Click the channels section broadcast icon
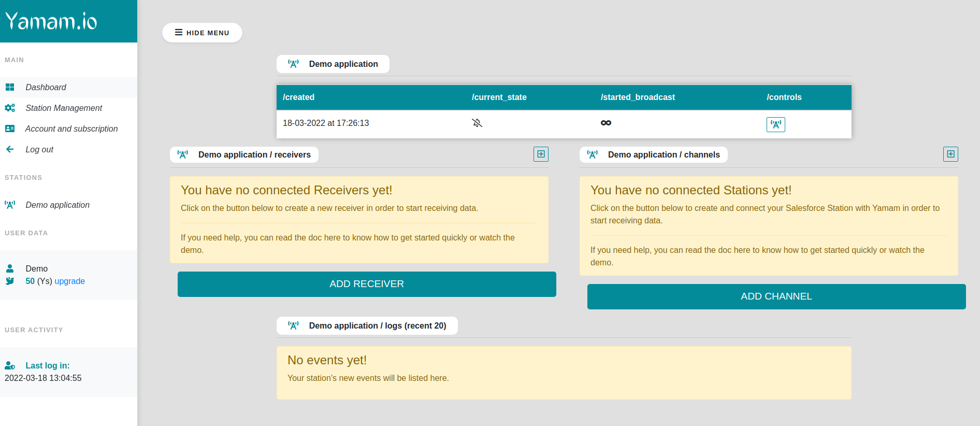The image size is (980, 426). tap(592, 154)
